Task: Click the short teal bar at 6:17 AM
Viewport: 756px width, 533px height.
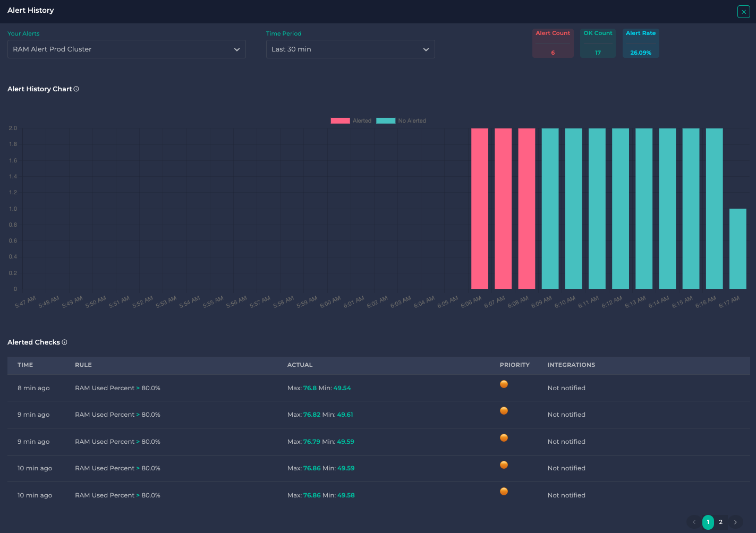Action: pos(737,248)
